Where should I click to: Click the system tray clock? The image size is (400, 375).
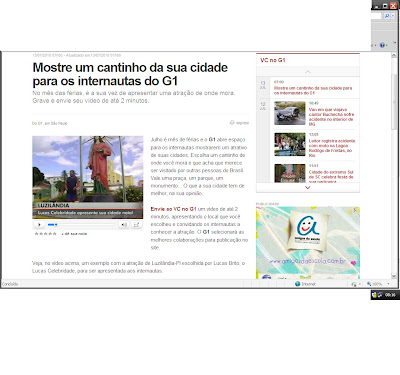point(390,295)
